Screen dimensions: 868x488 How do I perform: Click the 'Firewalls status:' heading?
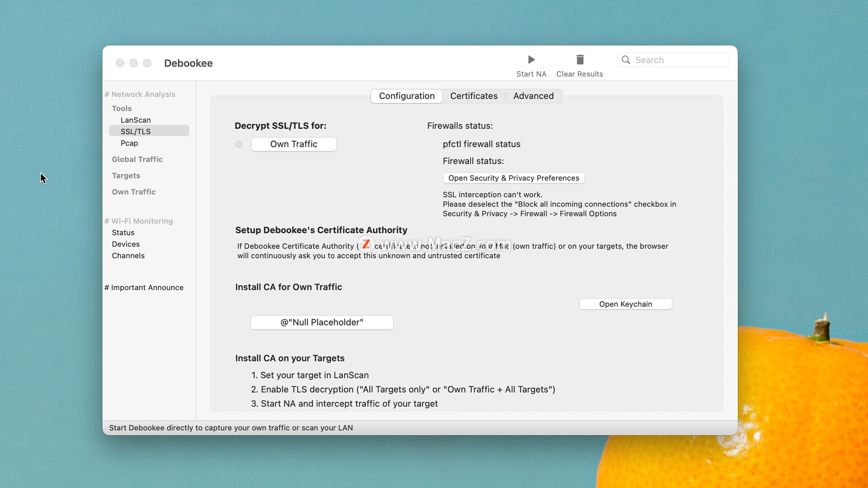click(x=460, y=126)
